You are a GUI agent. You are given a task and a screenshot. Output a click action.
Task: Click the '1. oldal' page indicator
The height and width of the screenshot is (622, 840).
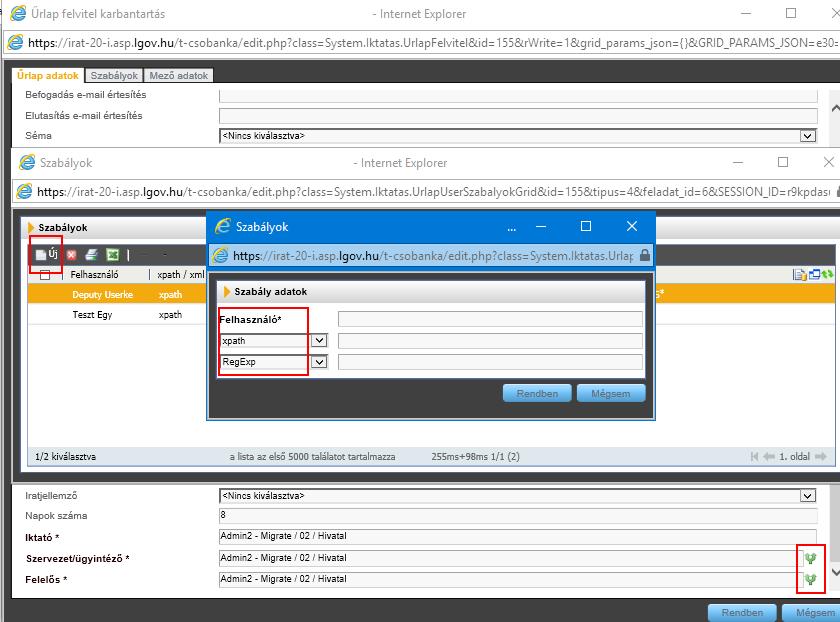coord(794,456)
